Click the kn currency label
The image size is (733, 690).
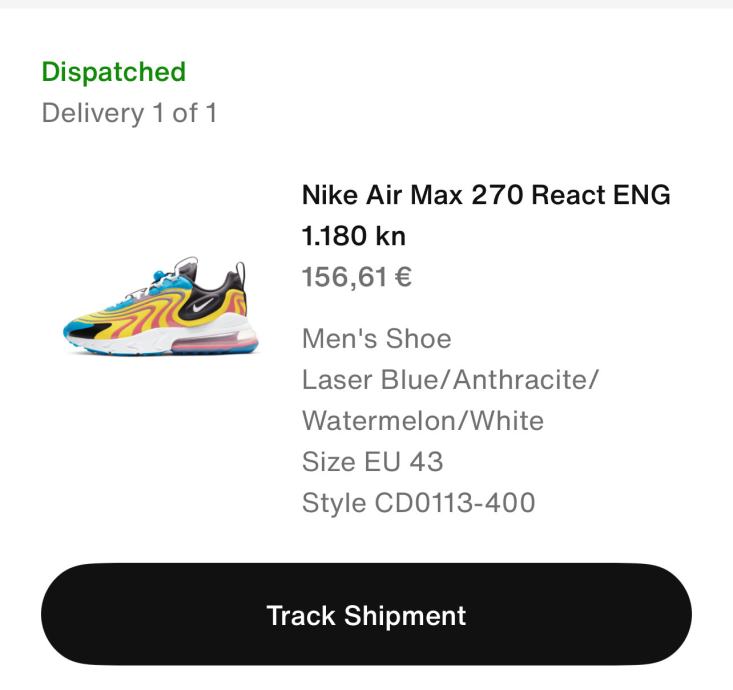coord(390,236)
